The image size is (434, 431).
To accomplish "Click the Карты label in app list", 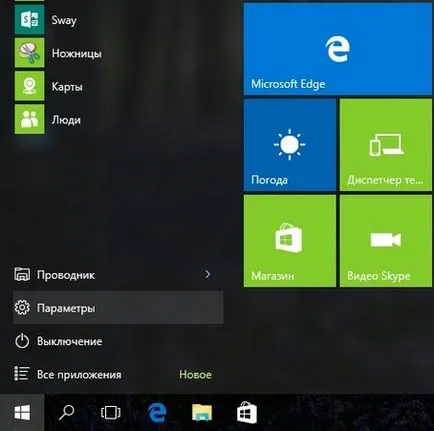I will (x=67, y=87).
